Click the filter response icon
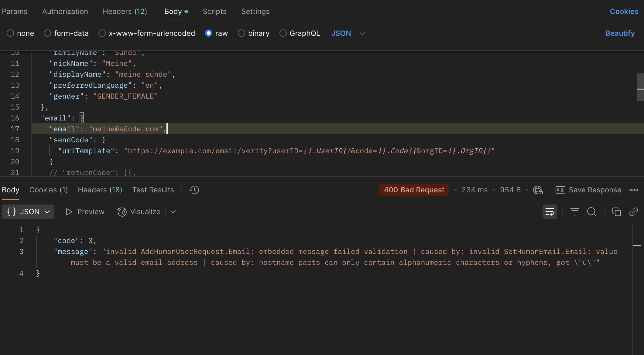 coord(574,212)
